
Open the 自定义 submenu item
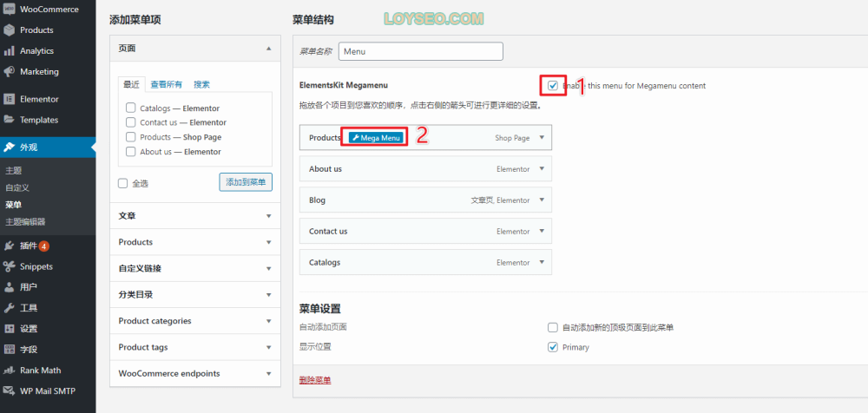tap(17, 187)
